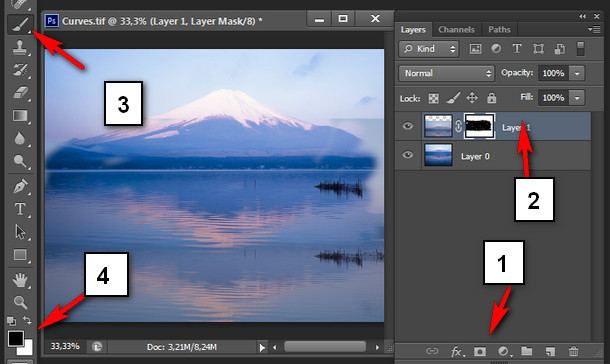This screenshot has width=610, height=364.
Task: Open status bar info arrow menu
Action: point(262,347)
